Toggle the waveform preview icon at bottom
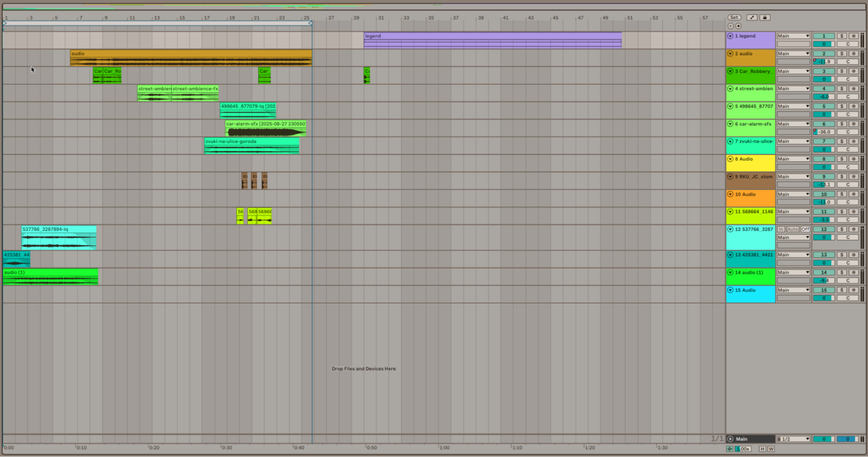The image size is (868, 457). point(730,449)
